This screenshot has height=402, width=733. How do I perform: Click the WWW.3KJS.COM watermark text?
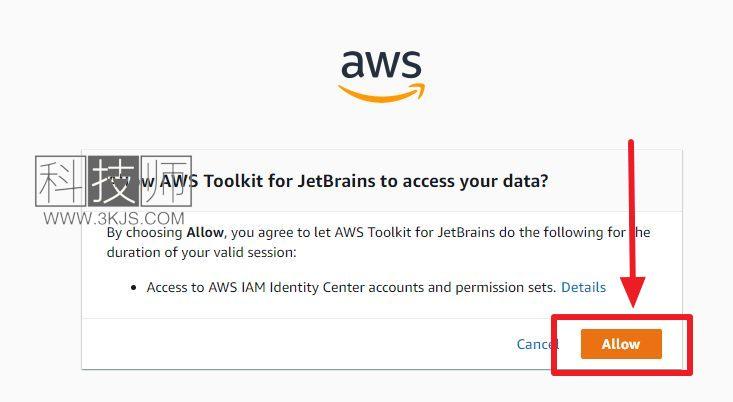114,218
